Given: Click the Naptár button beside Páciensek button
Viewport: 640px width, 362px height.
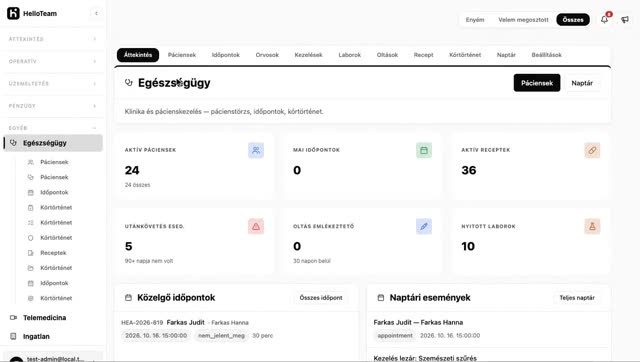Looking at the screenshot, I should click(x=582, y=83).
